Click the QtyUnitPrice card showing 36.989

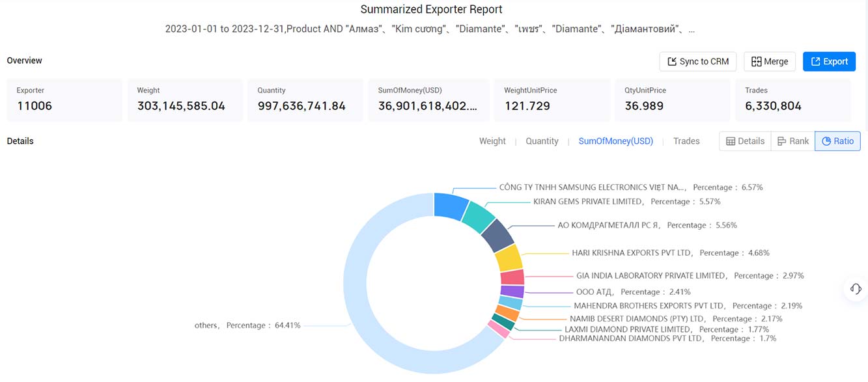click(673, 100)
